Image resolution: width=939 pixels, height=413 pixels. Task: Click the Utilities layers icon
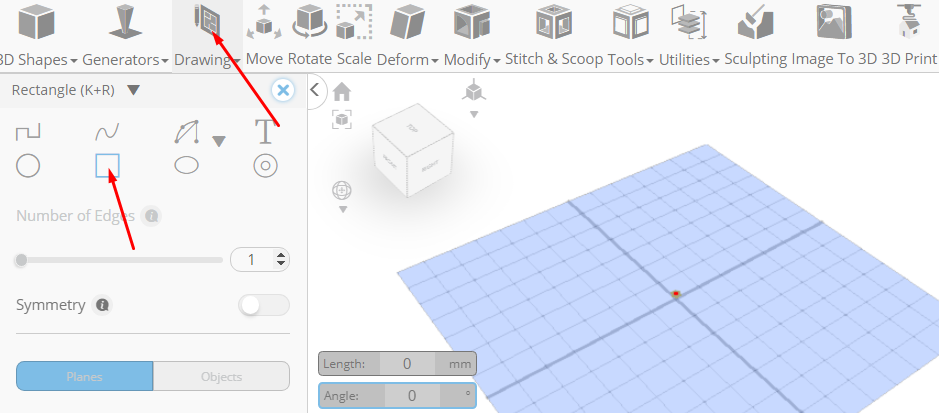689,23
